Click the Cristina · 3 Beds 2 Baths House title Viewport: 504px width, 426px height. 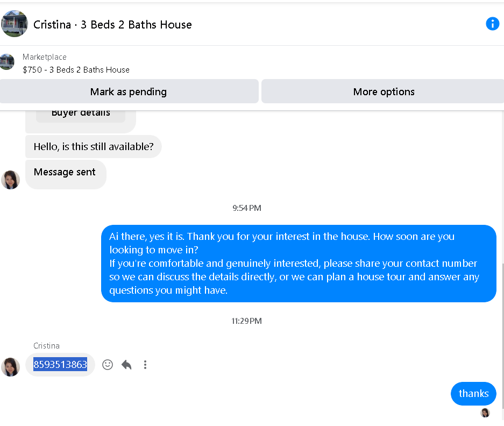click(112, 24)
